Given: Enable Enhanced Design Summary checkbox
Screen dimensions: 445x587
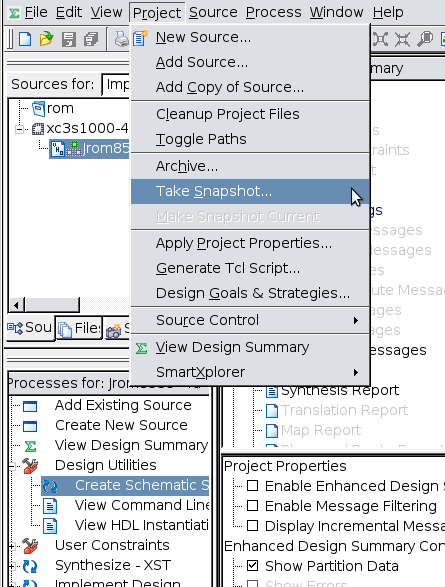Looking at the screenshot, I should pos(253,486).
